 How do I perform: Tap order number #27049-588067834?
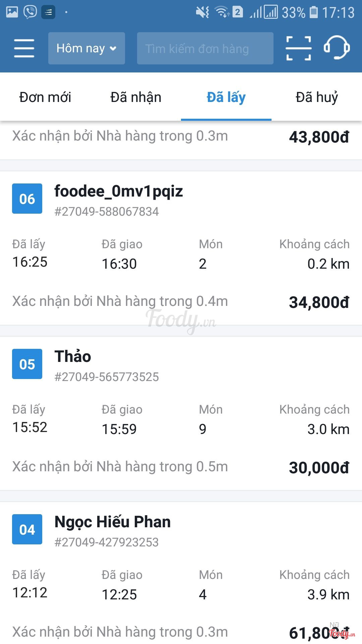pos(107,212)
